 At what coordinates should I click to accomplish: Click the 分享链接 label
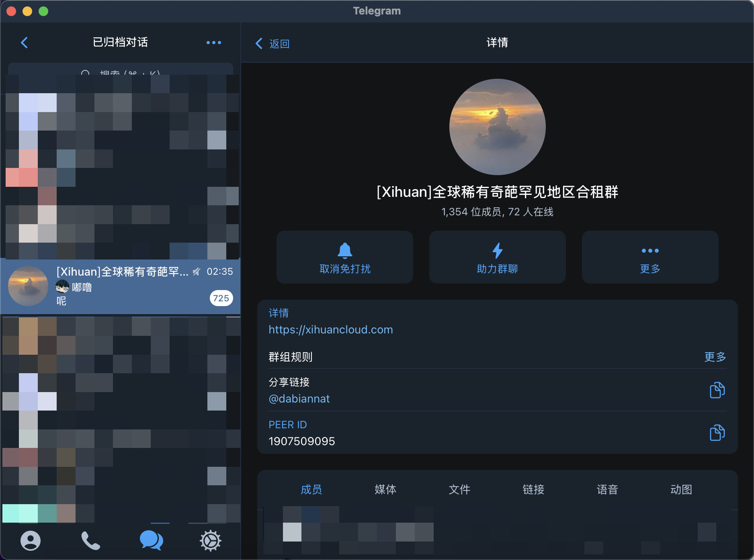coord(289,382)
